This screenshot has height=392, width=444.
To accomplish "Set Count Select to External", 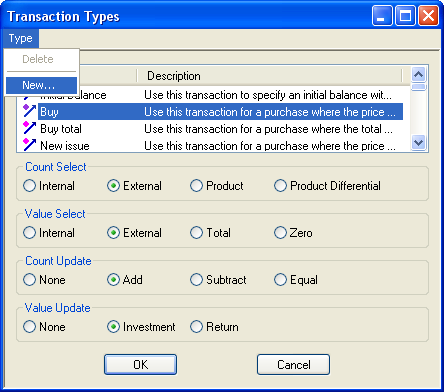I will click(134, 186).
